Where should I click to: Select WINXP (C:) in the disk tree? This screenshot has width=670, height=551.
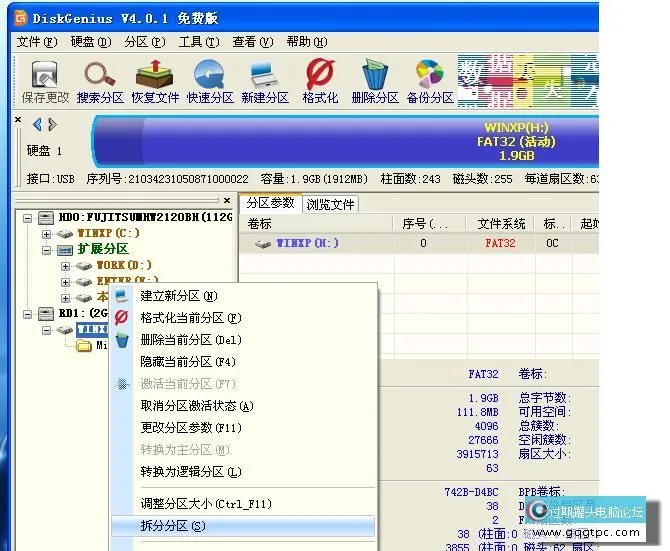click(108, 234)
